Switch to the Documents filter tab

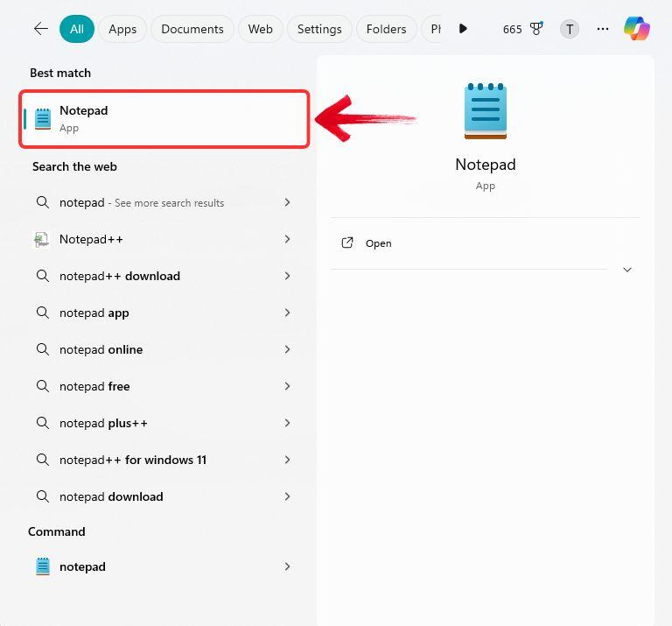[192, 29]
